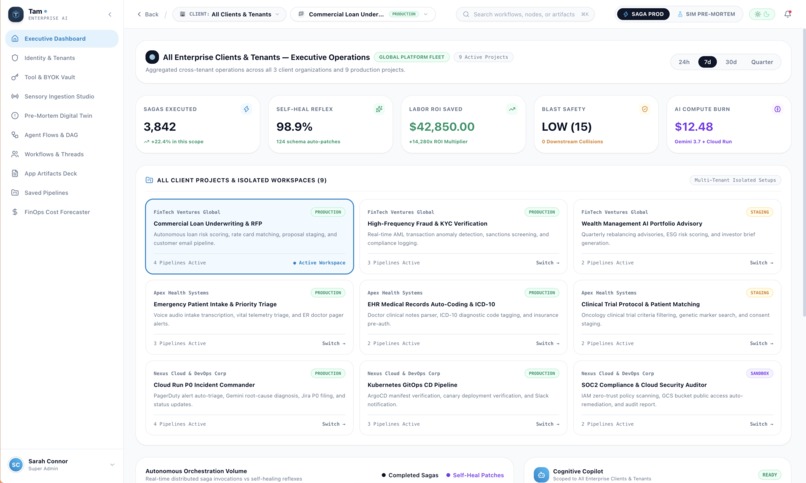Image resolution: width=806 pixels, height=483 pixels.
Task: Switch to High-Frequency Fraud & KYC Verification
Action: (x=547, y=263)
